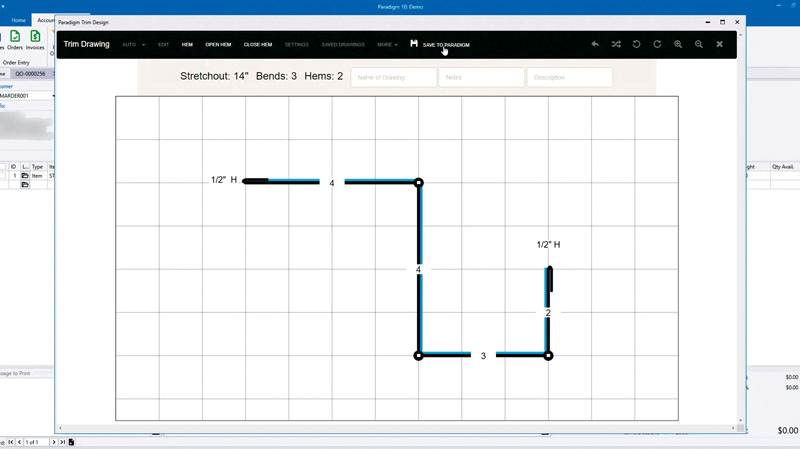Click the Stretchout: 14" readout
This screenshot has width=800, height=449.
(x=214, y=76)
